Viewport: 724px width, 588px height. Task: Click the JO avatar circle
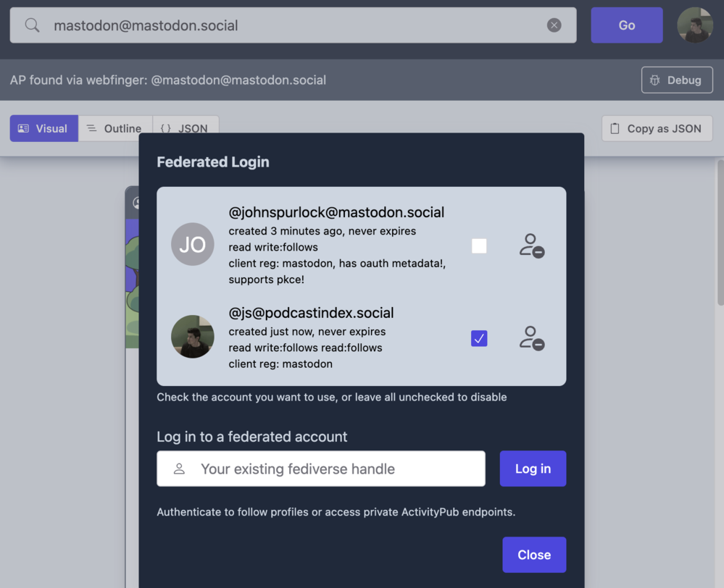[x=192, y=245]
